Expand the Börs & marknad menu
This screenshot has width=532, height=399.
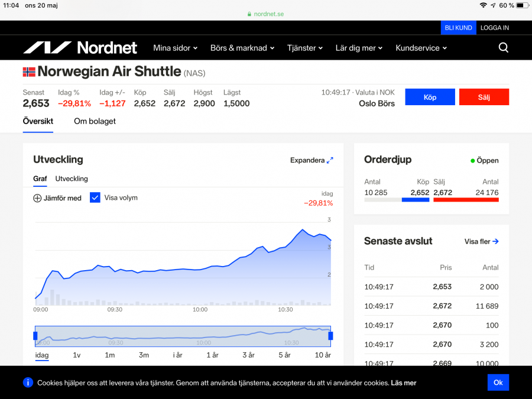[x=242, y=48]
